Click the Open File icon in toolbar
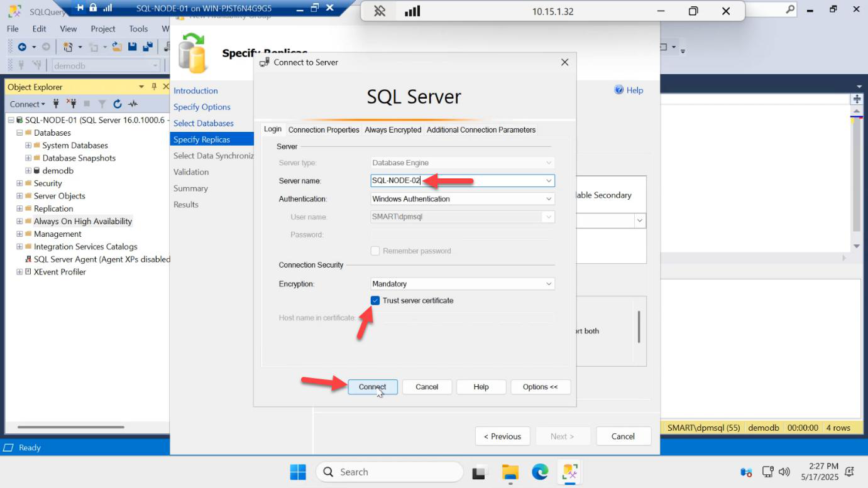Image resolution: width=868 pixels, height=488 pixels. [x=117, y=47]
